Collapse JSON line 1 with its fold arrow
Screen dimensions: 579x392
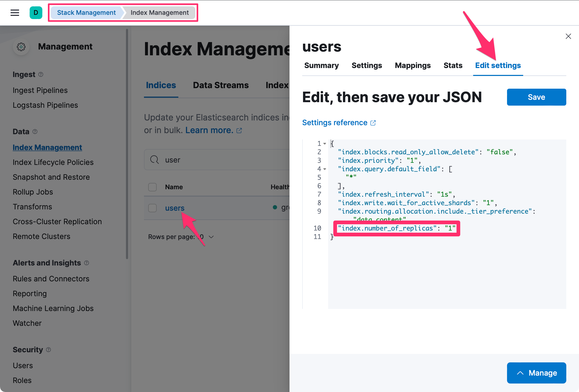click(325, 143)
